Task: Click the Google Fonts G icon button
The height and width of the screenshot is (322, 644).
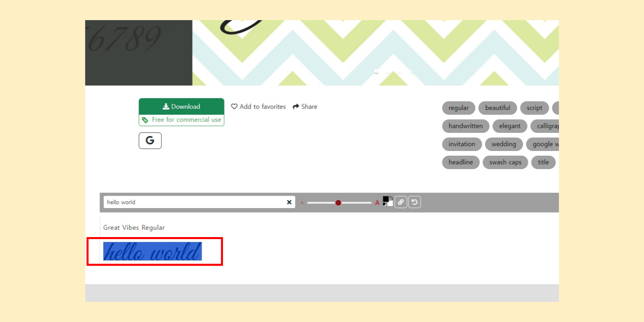Action: (150, 140)
